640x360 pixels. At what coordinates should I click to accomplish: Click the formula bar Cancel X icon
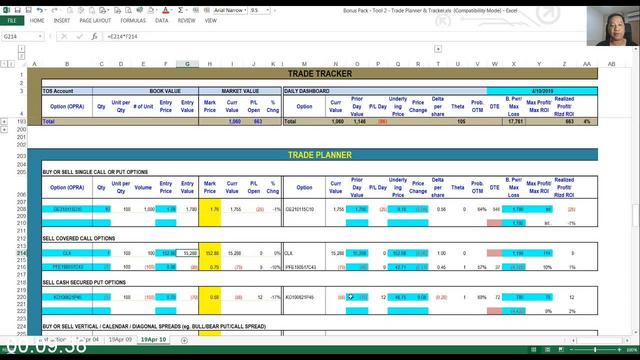tap(64, 36)
